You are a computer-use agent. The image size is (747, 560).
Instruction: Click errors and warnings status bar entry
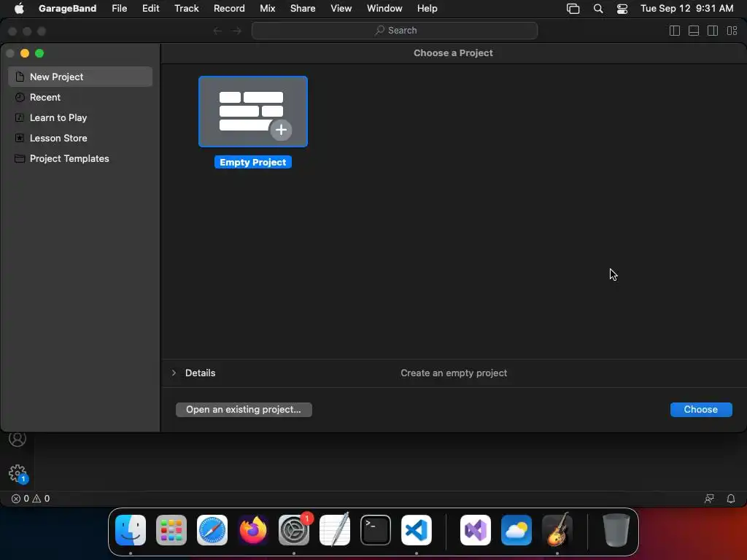(x=31, y=499)
